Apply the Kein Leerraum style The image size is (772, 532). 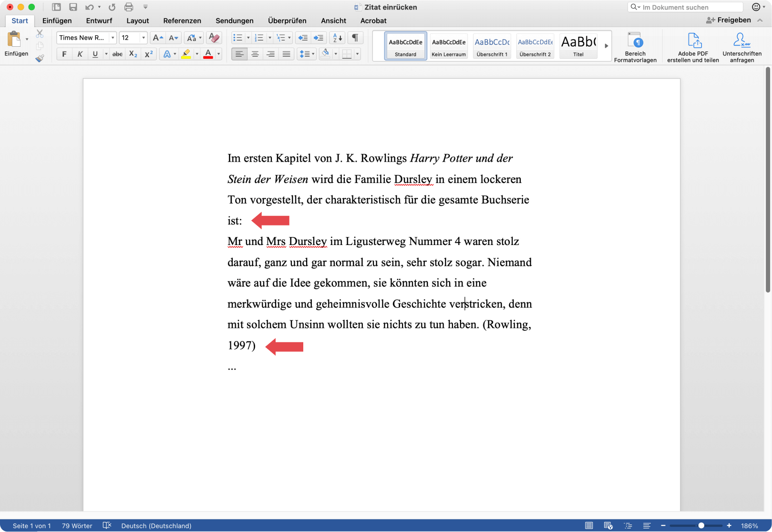(449, 46)
